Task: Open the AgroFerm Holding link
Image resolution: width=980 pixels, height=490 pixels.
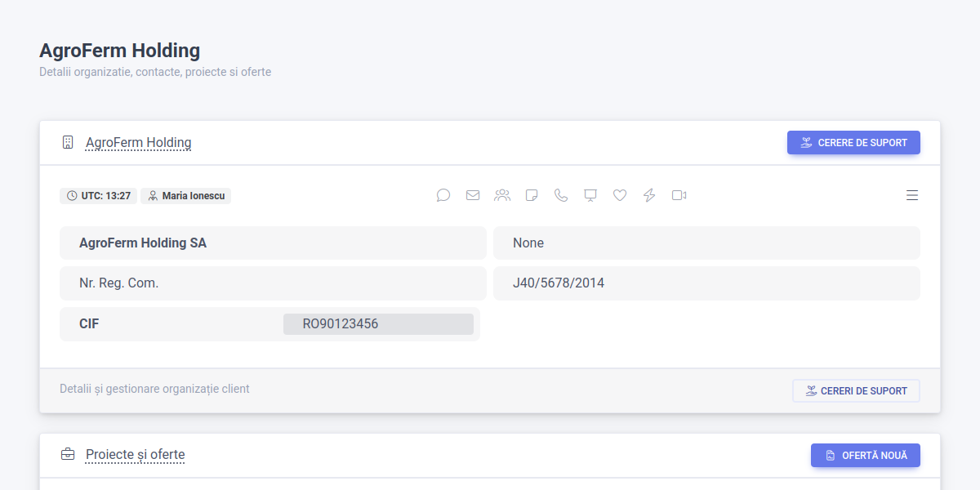Action: (x=138, y=141)
